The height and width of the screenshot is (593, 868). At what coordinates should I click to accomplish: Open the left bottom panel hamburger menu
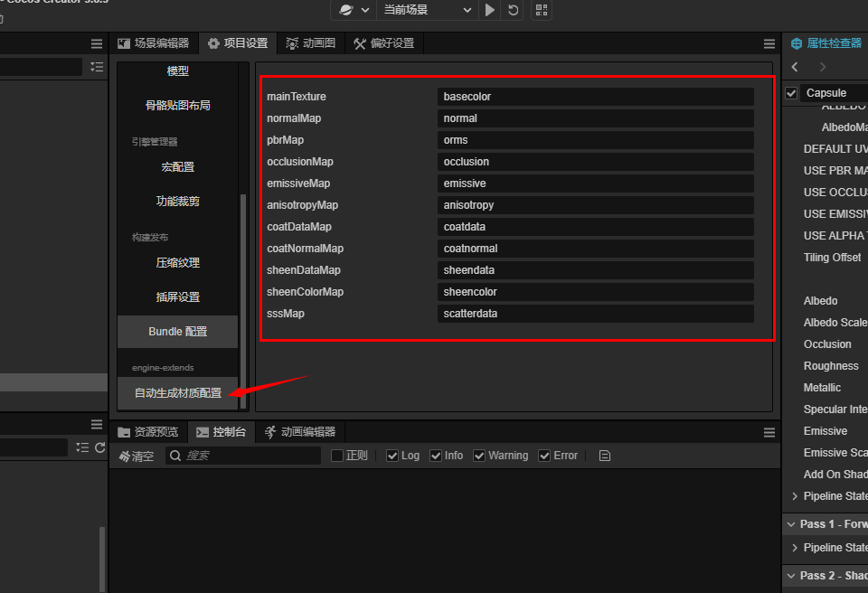click(x=97, y=425)
